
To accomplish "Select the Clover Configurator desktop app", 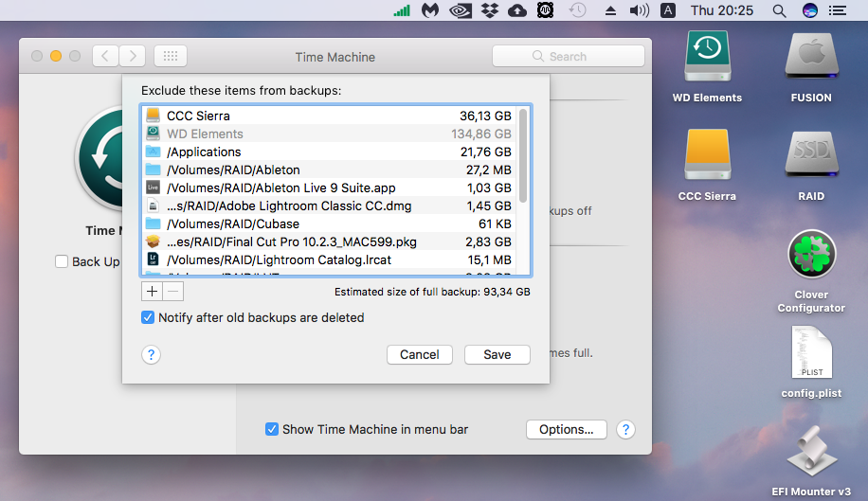I will (811, 271).
